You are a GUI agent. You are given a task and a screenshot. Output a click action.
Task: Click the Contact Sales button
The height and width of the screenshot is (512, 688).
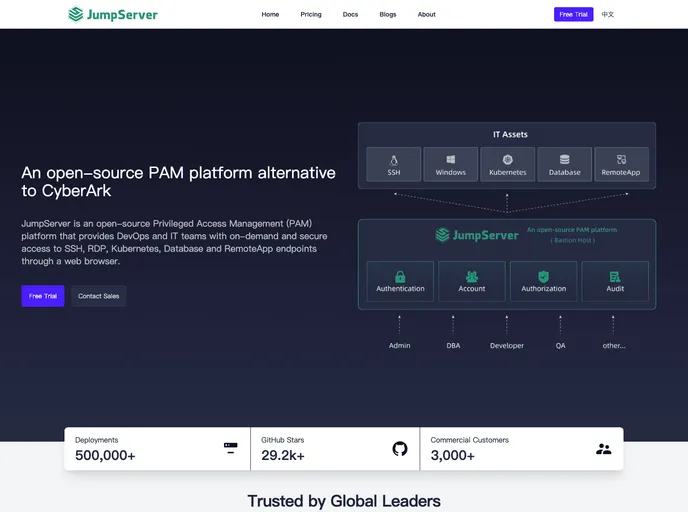[98, 296]
